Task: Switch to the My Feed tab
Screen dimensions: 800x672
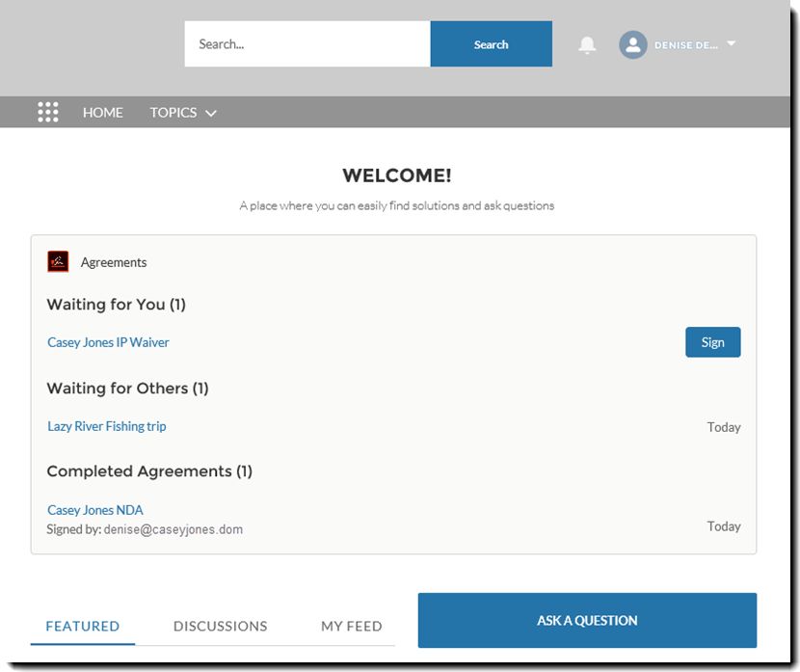Action: point(352,626)
